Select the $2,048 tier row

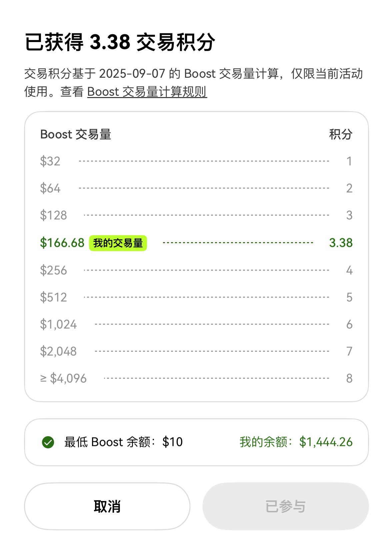point(196,351)
